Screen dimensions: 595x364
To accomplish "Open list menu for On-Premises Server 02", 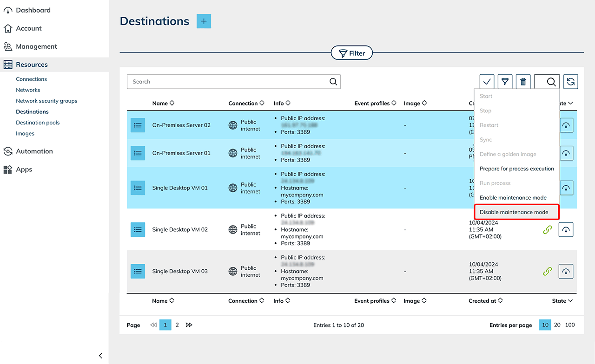I will click(x=138, y=125).
